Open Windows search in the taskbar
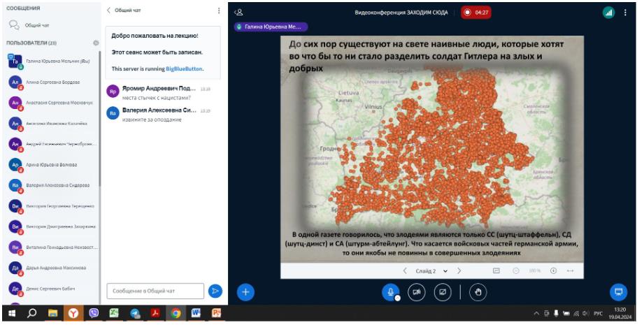 (31, 314)
